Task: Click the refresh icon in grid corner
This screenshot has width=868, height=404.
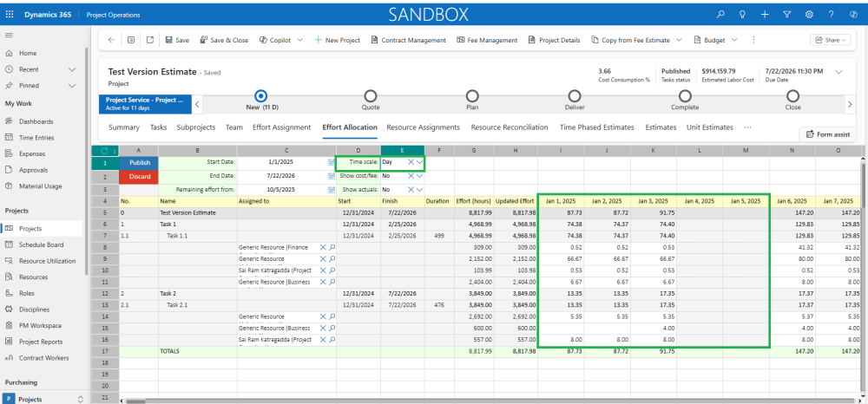Action: [104, 151]
